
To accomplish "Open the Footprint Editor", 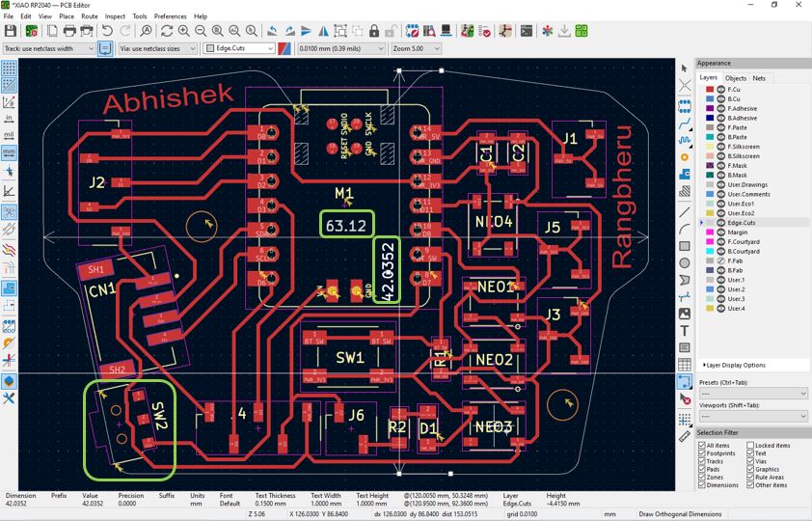I will pyautogui.click(x=412, y=31).
